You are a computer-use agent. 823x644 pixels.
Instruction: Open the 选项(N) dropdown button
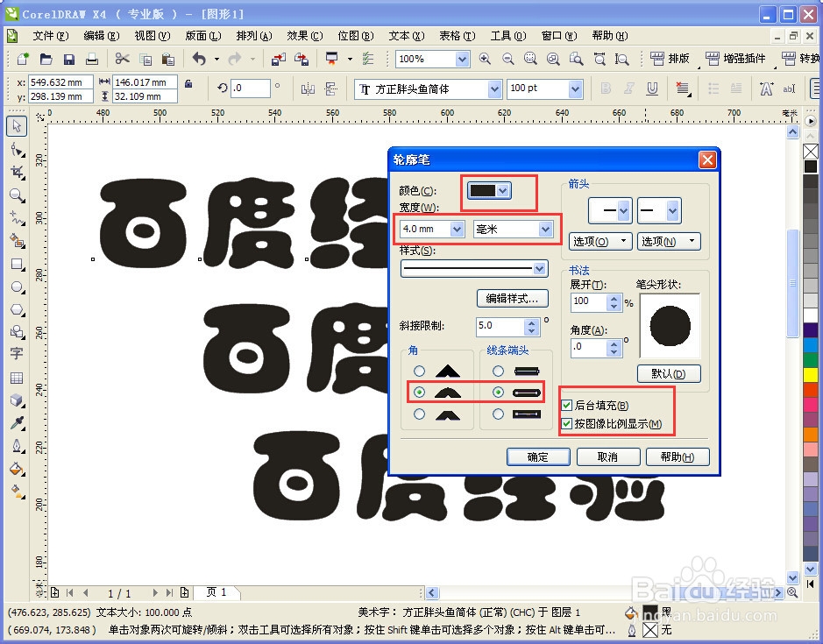[669, 242]
